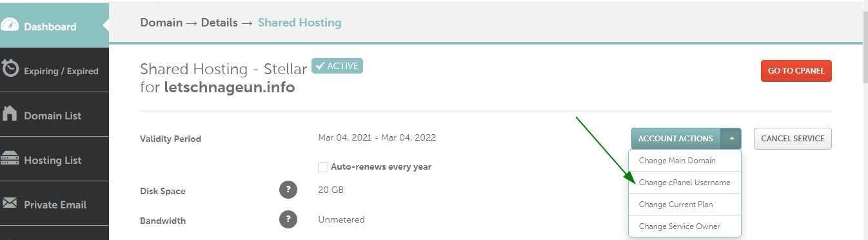Open the Dashboard gauge icon
The height and width of the screenshot is (240, 868).
[10, 25]
